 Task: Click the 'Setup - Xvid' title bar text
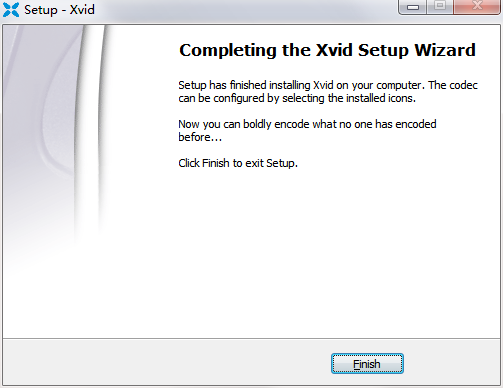point(59,10)
